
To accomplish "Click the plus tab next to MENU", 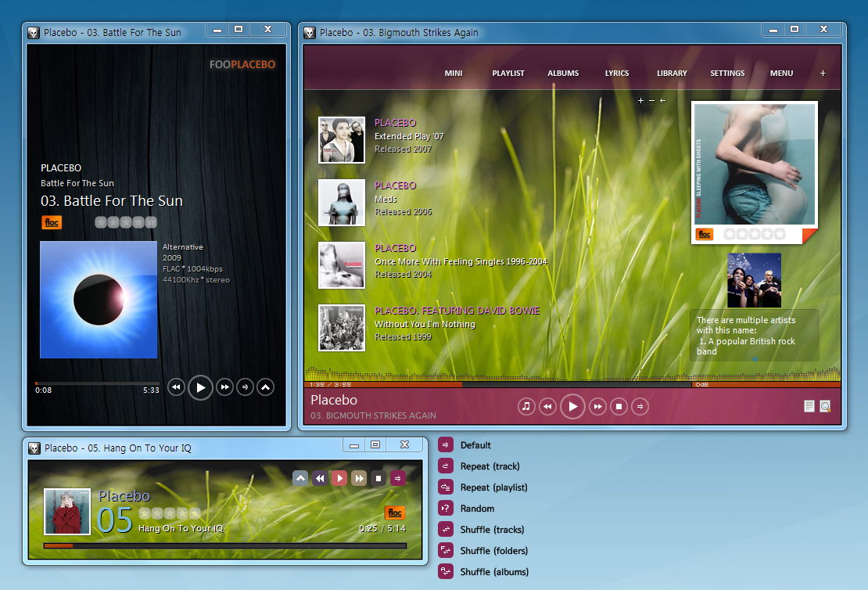I will (x=823, y=73).
